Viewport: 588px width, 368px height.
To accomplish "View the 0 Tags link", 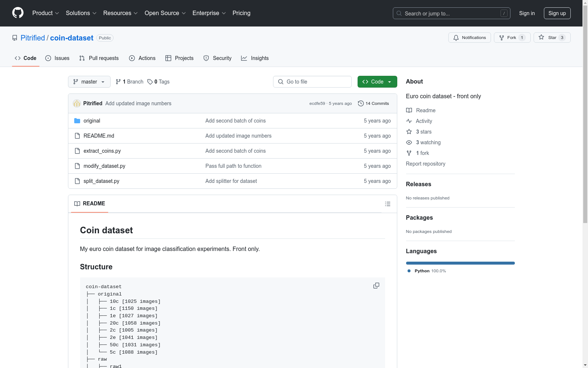I will pyautogui.click(x=158, y=82).
